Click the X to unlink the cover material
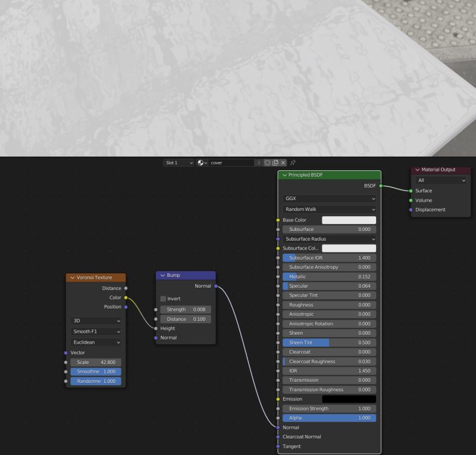The width and height of the screenshot is (476, 455). [284, 162]
